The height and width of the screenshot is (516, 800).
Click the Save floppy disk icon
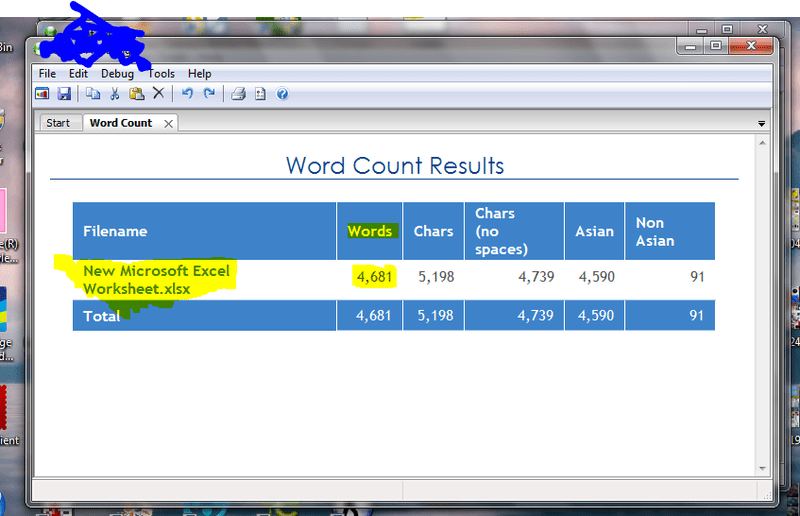coord(64,94)
